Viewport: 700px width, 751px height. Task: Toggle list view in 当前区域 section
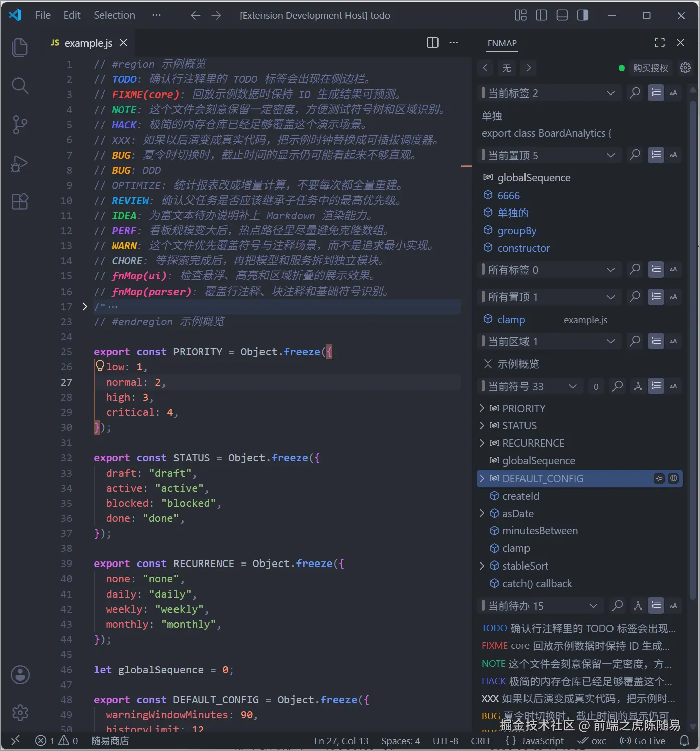click(x=656, y=341)
